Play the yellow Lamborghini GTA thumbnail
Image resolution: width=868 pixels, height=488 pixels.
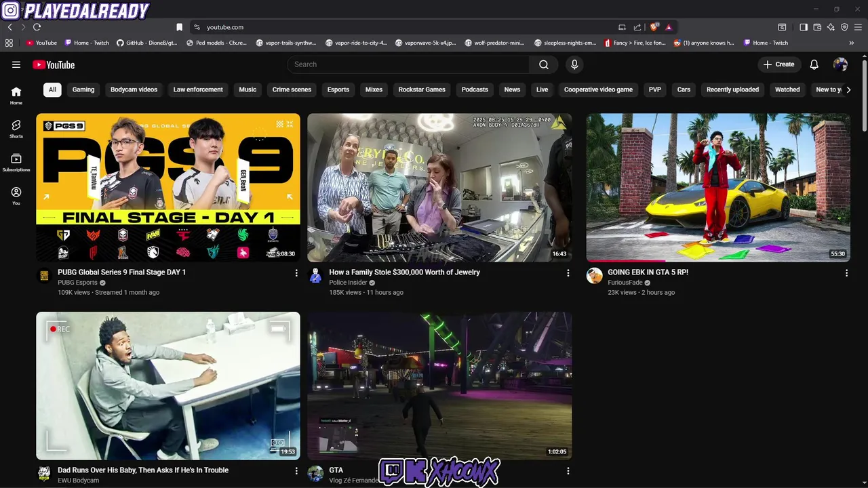(x=718, y=188)
